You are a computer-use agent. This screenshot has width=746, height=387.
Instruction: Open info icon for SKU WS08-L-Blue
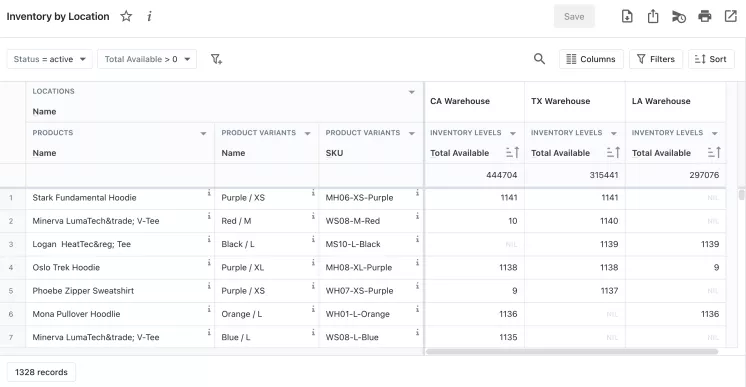pos(417,333)
